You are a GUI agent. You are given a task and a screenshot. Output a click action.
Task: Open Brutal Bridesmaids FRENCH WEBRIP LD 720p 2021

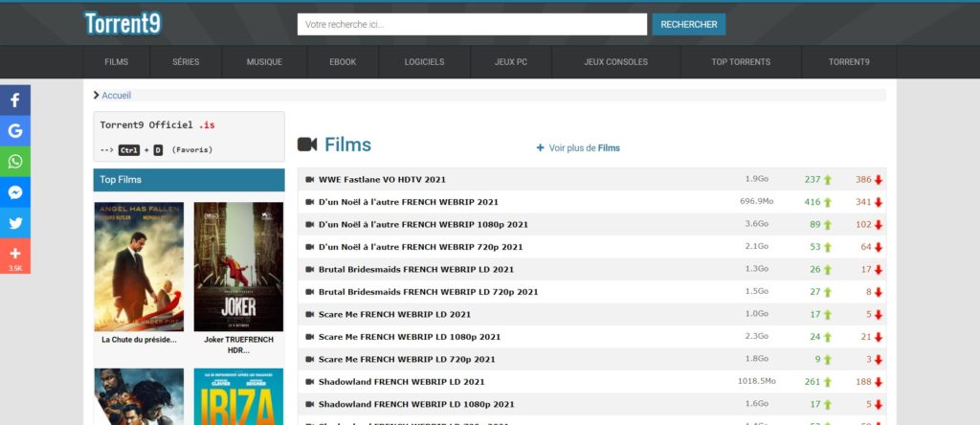tap(428, 292)
